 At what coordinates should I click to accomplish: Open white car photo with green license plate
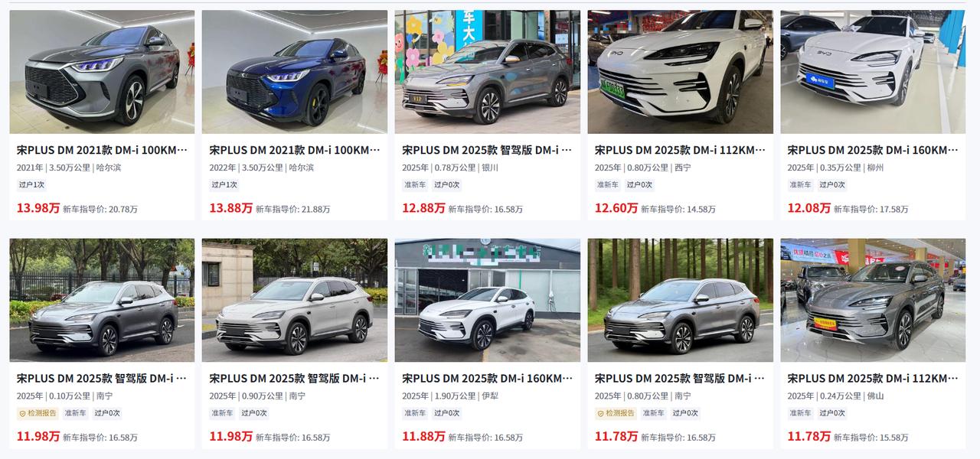[x=681, y=72]
